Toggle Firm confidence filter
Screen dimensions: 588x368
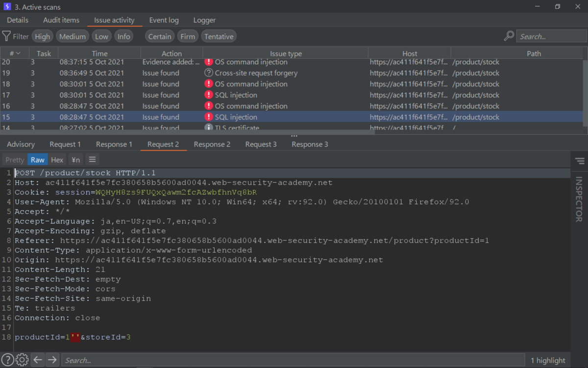(x=188, y=36)
